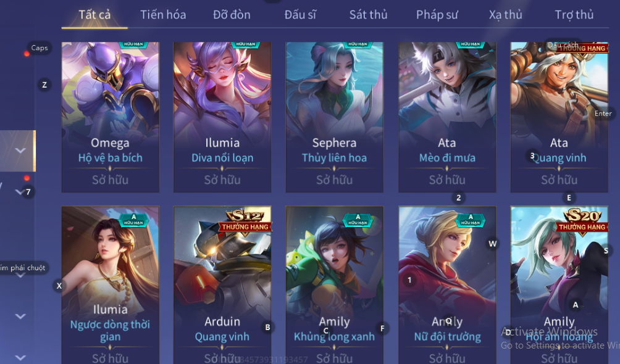
Task: Click the A Hữu hạn badge on Amily Khủng long xanh
Action: coord(358,220)
